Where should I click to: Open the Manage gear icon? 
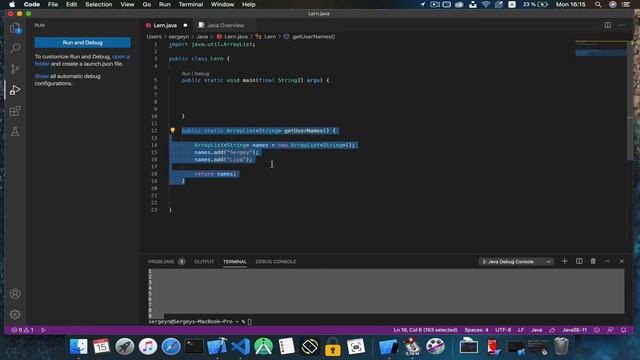point(15,314)
